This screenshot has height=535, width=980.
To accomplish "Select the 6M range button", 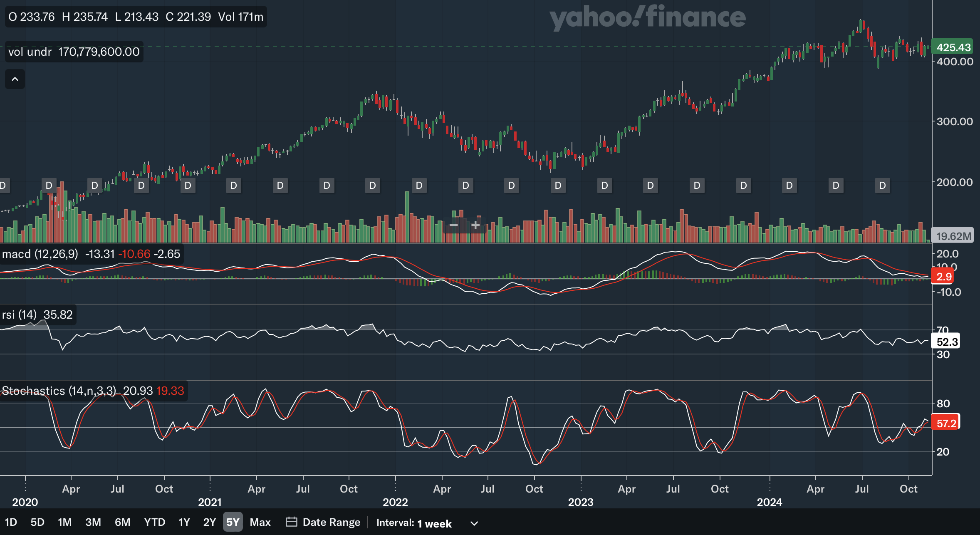I will (122, 522).
